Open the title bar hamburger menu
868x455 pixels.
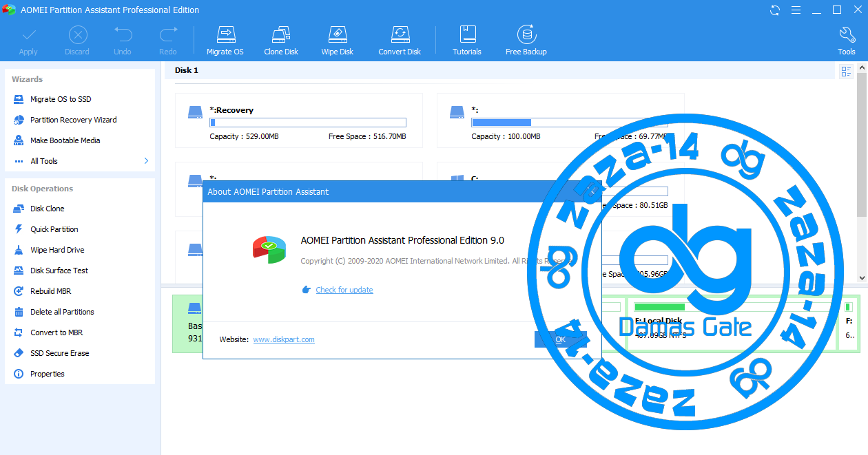[796, 10]
